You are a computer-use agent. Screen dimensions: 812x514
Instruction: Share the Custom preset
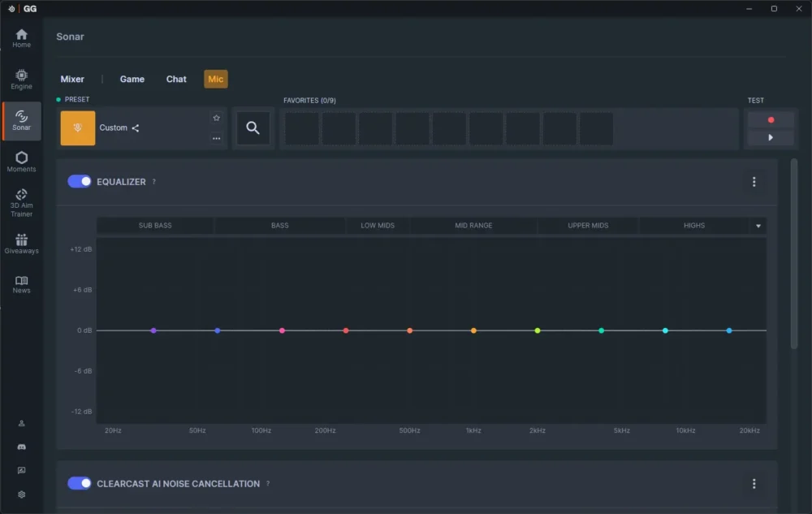click(135, 127)
